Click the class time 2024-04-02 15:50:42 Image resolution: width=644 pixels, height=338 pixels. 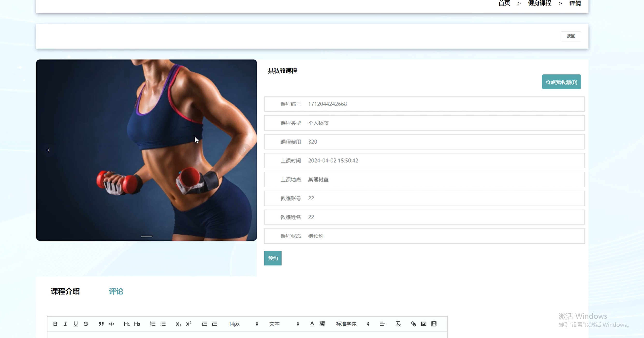pos(333,161)
